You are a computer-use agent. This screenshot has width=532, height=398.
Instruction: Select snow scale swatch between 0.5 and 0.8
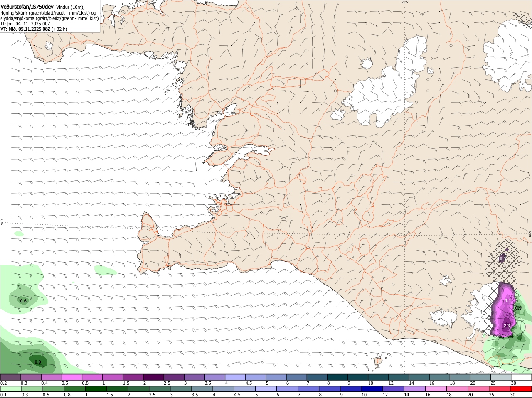click(71, 377)
